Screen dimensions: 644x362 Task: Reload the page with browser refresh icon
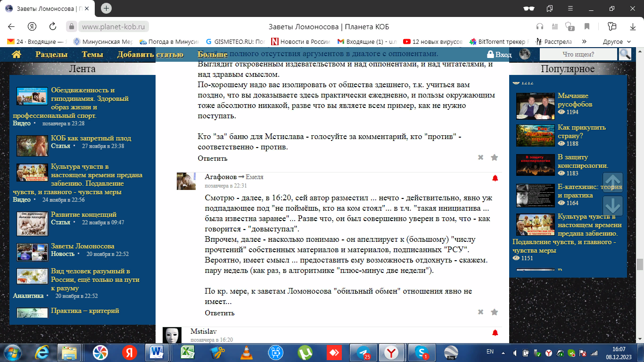point(53,26)
